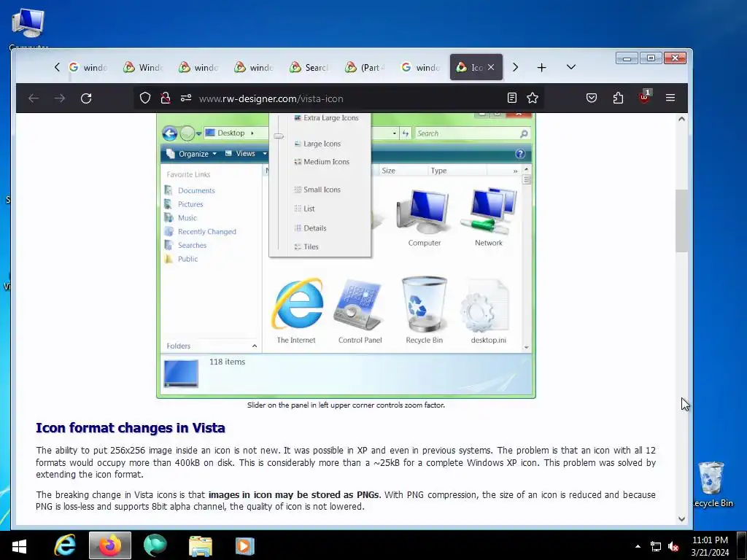Open Windows Start menu
The height and width of the screenshot is (560, 747).
(x=20, y=545)
